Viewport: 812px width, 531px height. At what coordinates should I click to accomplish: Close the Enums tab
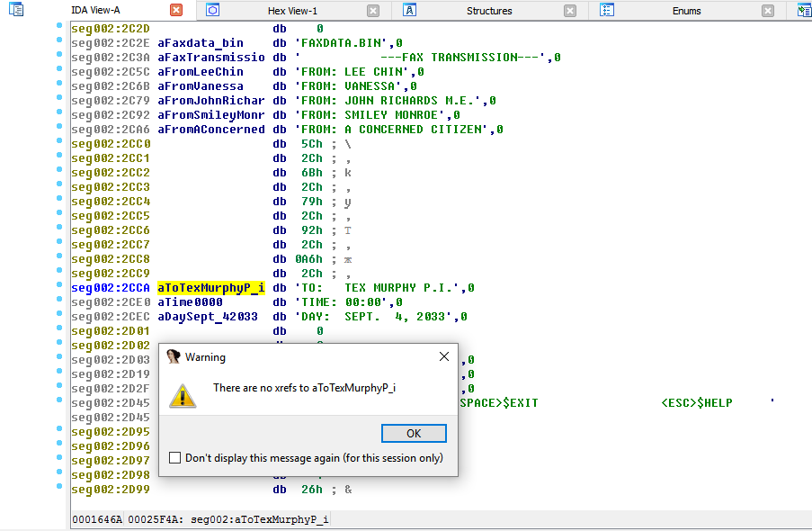(x=767, y=11)
